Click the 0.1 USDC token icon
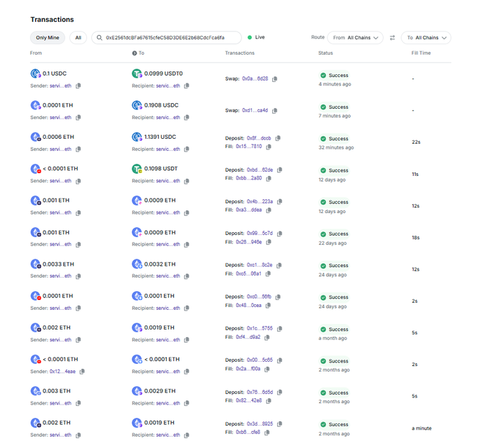Screen dimensions: 477x448 click(36, 74)
